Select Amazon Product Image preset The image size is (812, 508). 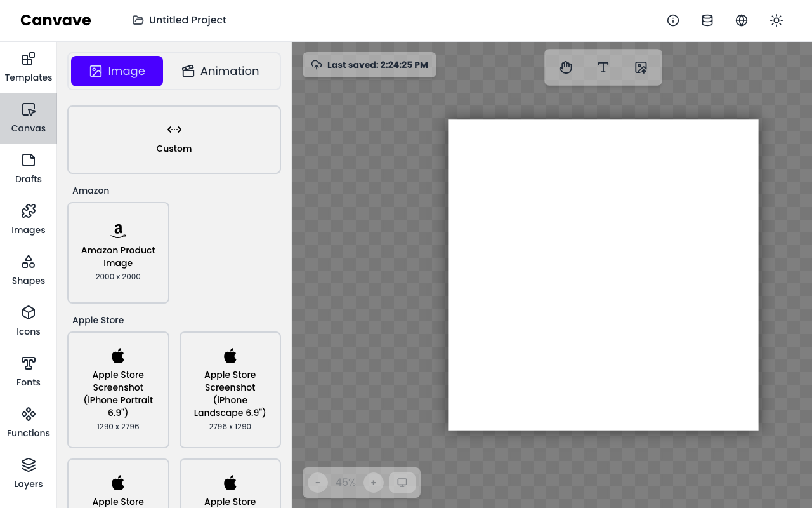118,253
